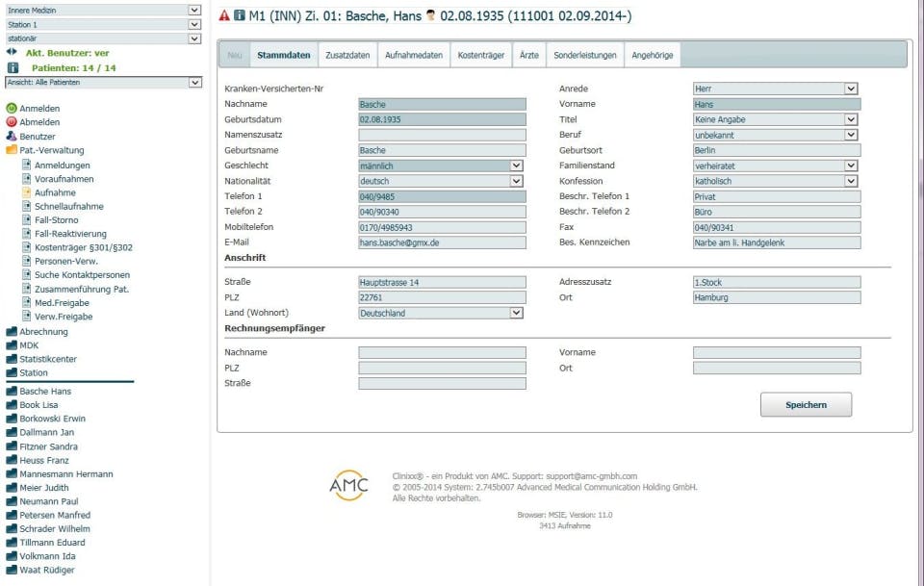Click the PLZ field with 22761
924x586 pixels.
[x=442, y=297]
